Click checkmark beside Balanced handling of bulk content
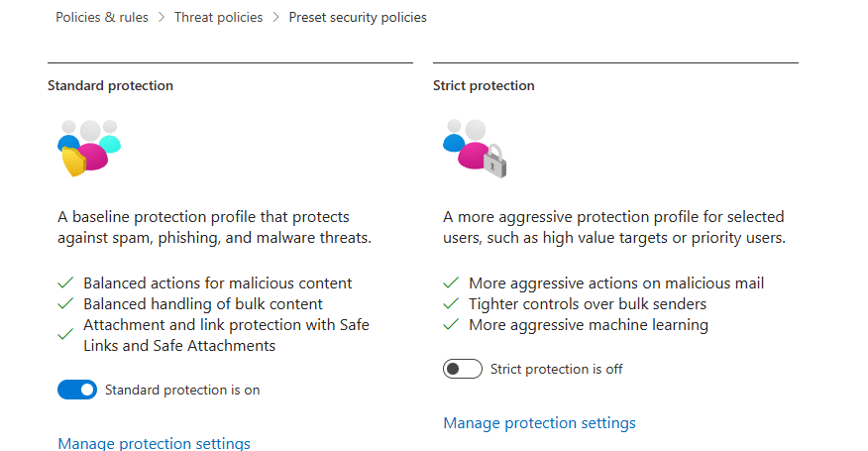This screenshot has width=868, height=451. (x=66, y=304)
